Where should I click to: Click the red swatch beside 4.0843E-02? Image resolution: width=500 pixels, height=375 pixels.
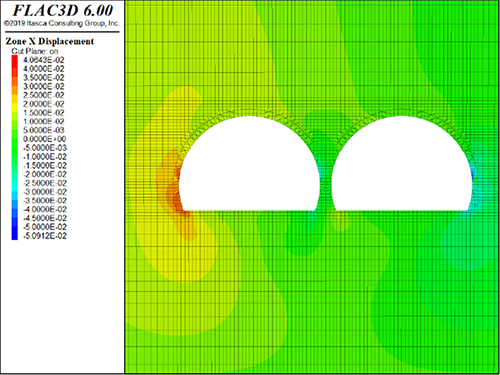coord(15,60)
